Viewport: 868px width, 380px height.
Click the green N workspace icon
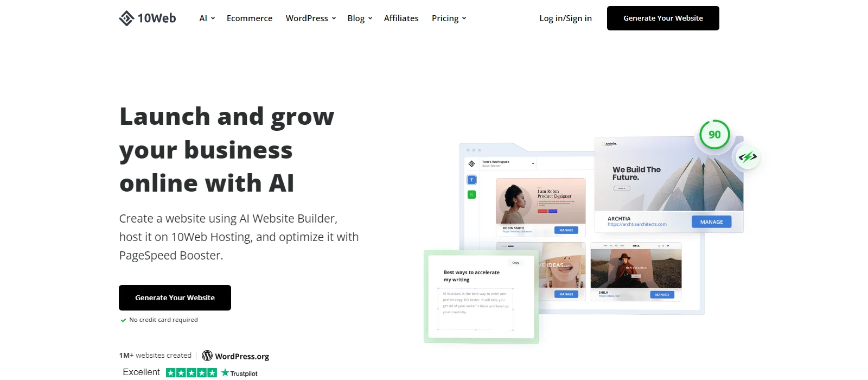(471, 194)
